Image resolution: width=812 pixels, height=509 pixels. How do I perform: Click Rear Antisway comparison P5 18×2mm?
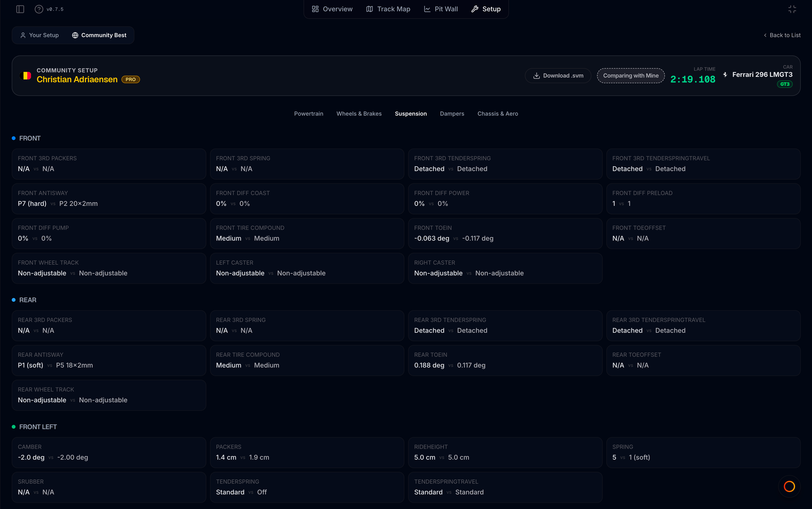(x=74, y=365)
